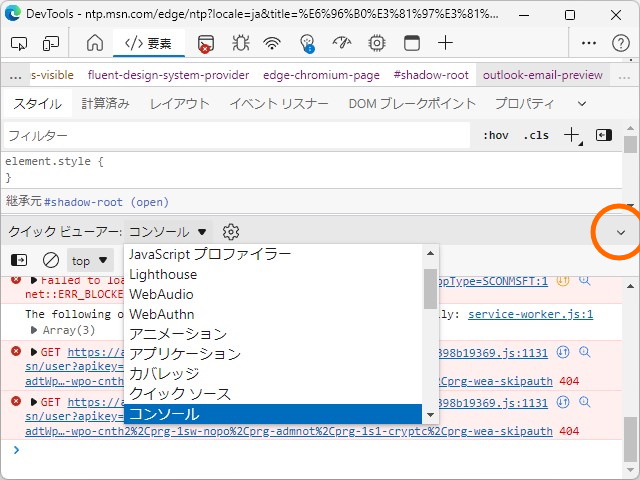Activate the inspect element tool icon
This screenshot has width=640, height=480.
coord(19,43)
